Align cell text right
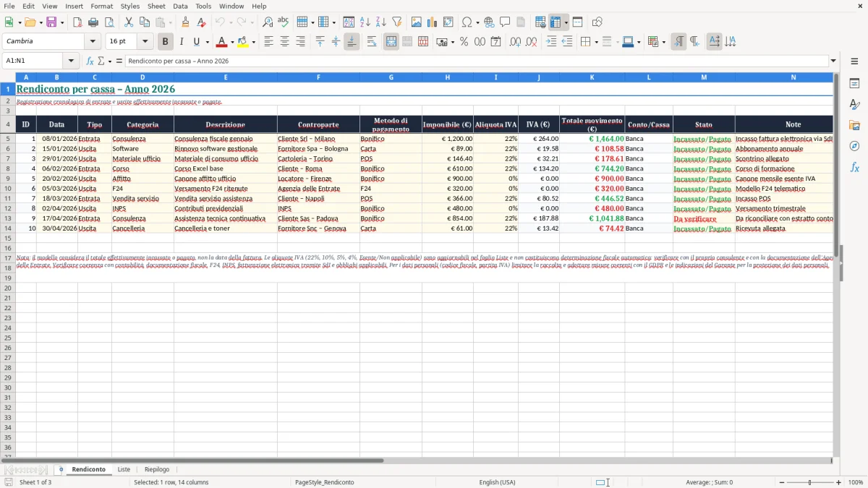 click(x=300, y=42)
